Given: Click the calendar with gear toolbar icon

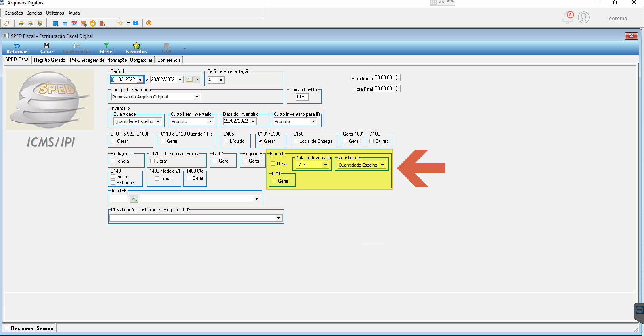Looking at the screenshot, I should pos(84,23).
